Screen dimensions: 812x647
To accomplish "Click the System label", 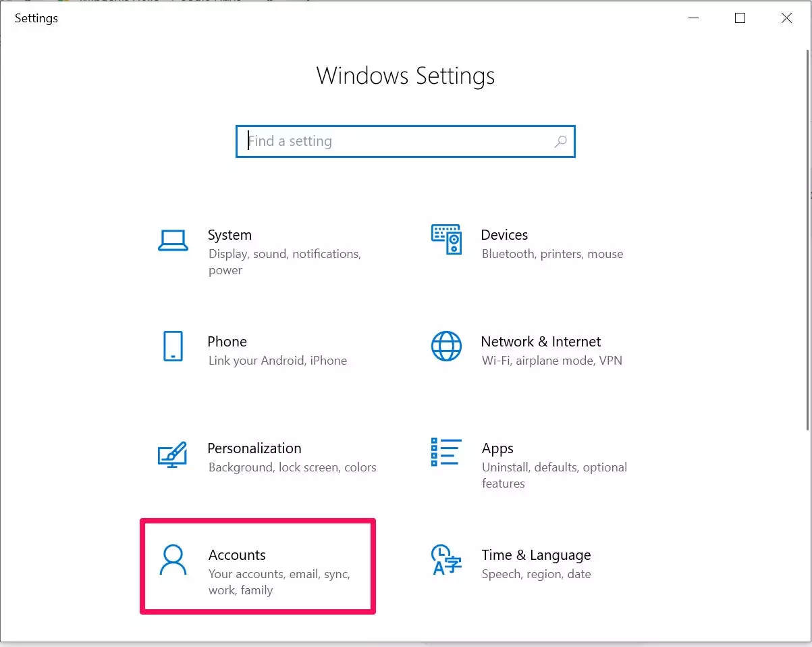I will pyautogui.click(x=229, y=235).
